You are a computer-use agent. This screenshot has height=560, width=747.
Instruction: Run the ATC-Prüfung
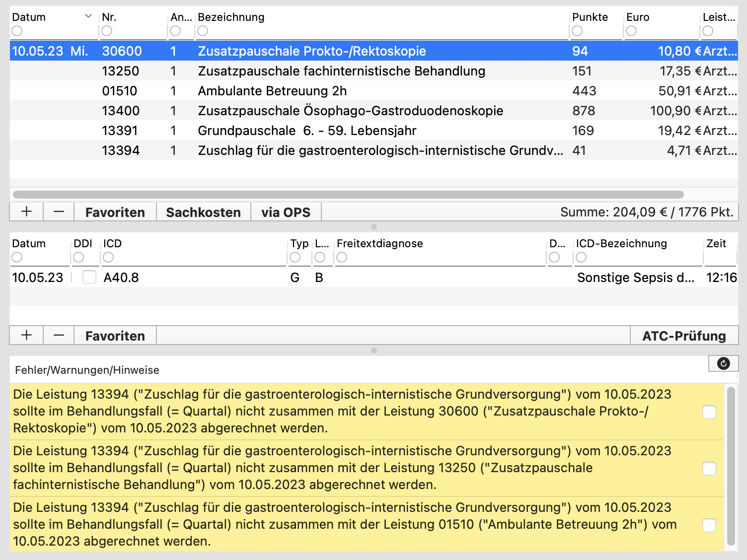coord(684,336)
